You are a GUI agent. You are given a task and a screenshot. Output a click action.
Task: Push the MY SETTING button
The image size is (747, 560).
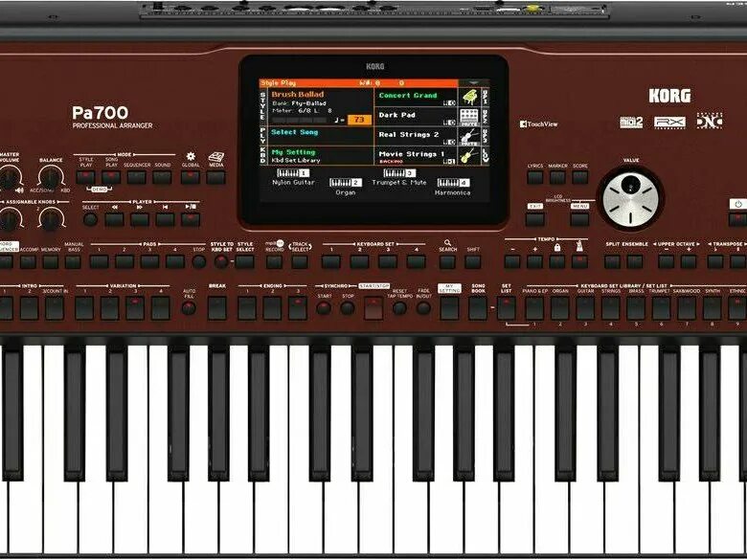(x=449, y=308)
